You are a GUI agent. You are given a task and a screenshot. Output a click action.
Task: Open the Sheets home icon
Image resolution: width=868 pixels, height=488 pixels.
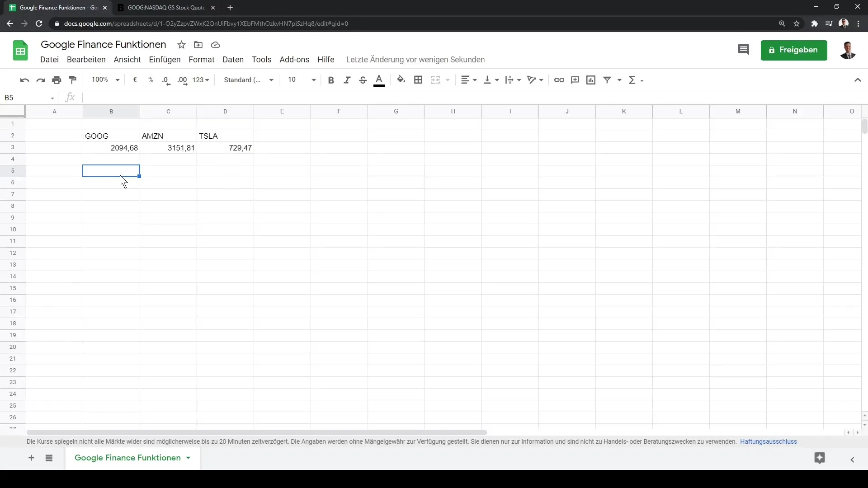pos(20,50)
